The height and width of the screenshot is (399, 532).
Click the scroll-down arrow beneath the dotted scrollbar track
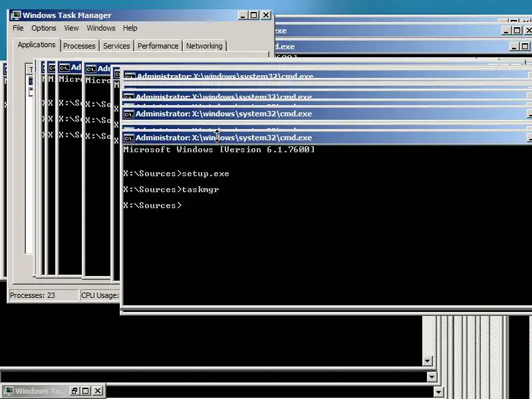428,361
